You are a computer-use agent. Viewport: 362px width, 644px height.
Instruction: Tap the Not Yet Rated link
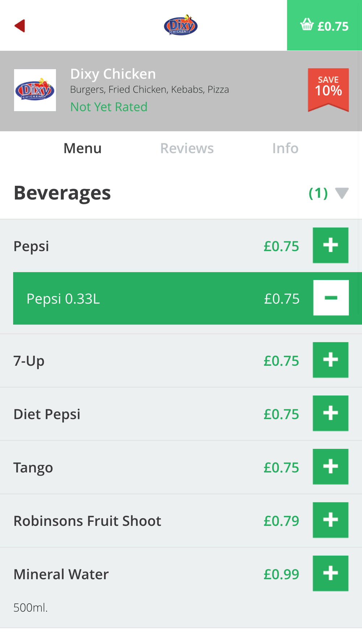(x=109, y=107)
